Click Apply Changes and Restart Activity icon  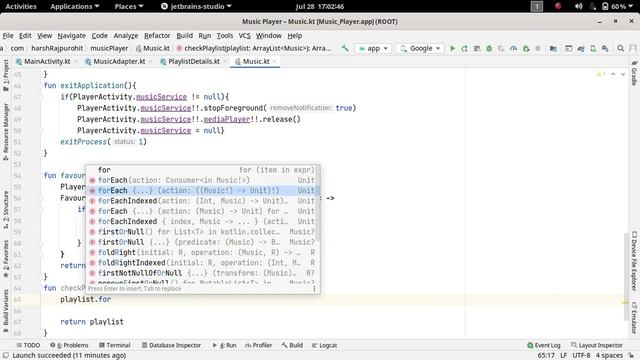coord(464,48)
